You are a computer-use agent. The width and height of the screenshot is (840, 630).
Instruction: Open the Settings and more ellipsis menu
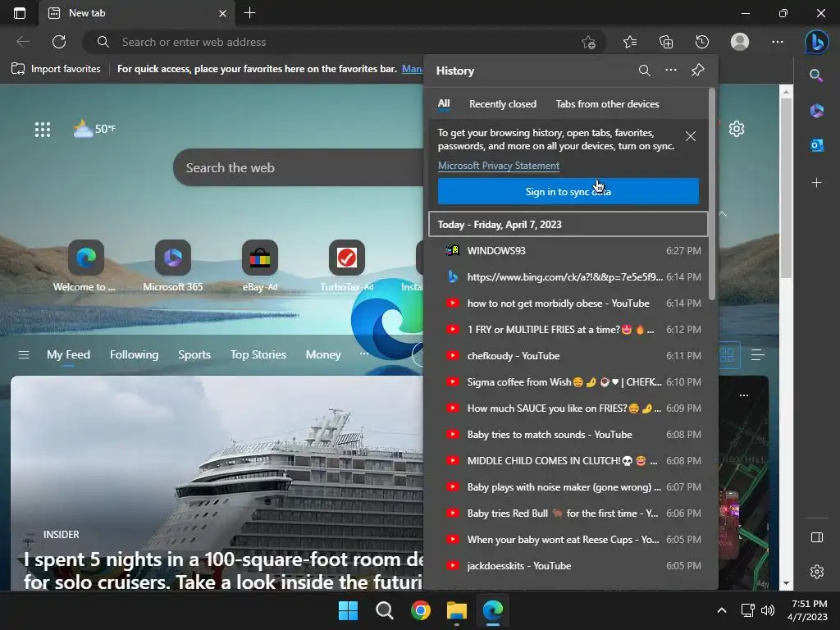coord(778,42)
